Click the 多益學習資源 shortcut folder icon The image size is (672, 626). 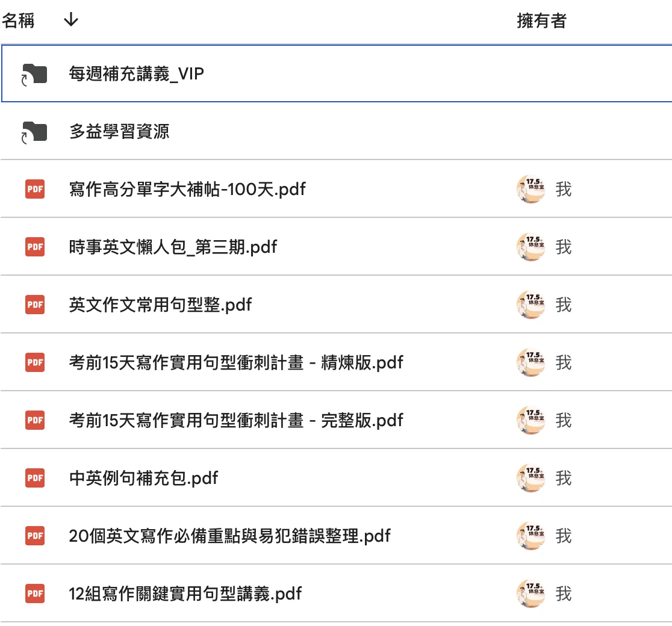point(34,132)
